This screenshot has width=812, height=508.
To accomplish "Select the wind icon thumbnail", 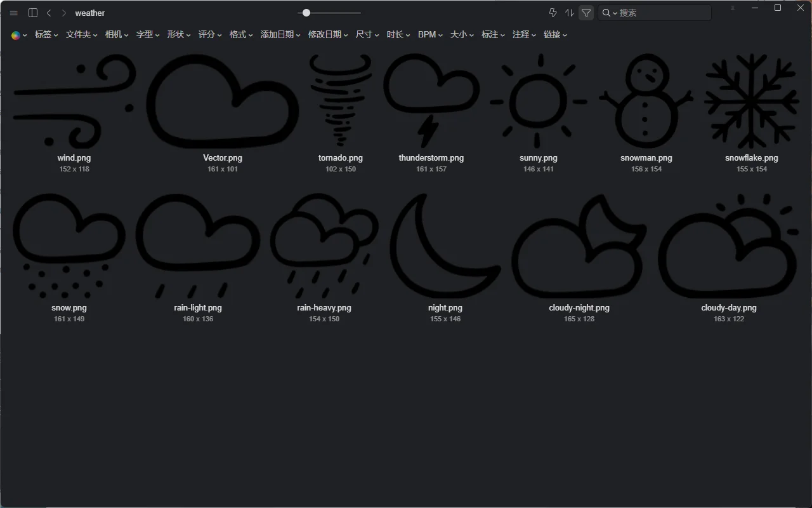I will tap(74, 102).
